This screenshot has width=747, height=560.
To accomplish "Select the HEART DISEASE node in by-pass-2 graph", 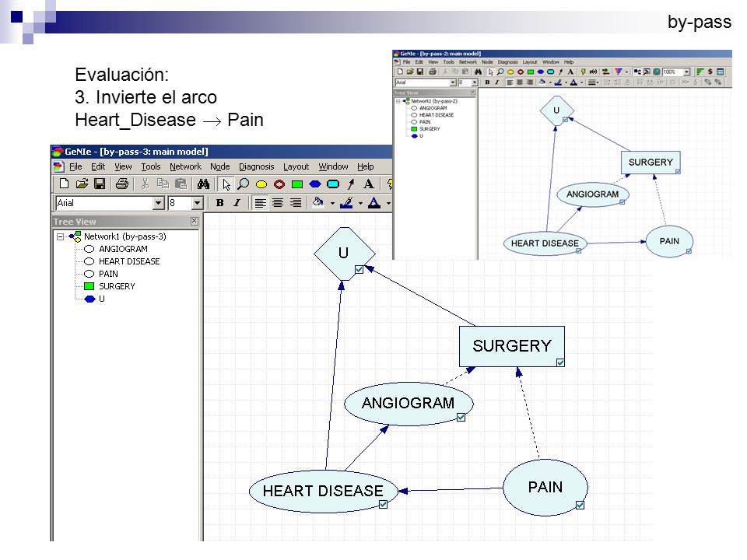I will coord(545,243).
